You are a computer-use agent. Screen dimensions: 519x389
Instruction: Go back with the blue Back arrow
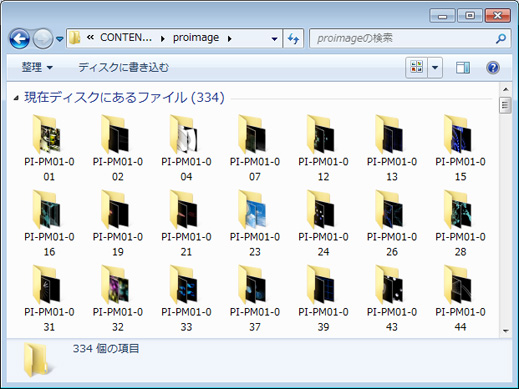tap(19, 39)
